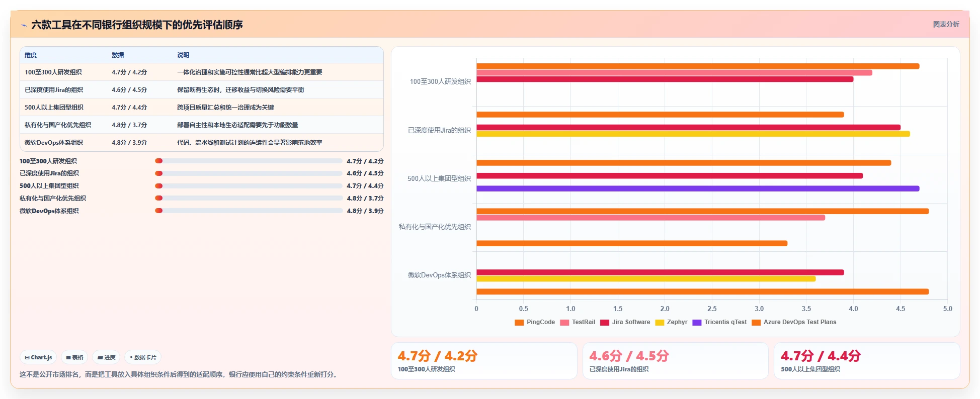Click description 部署自主性和本地生态适配需要先于功能数量
980x399 pixels.
click(x=237, y=125)
